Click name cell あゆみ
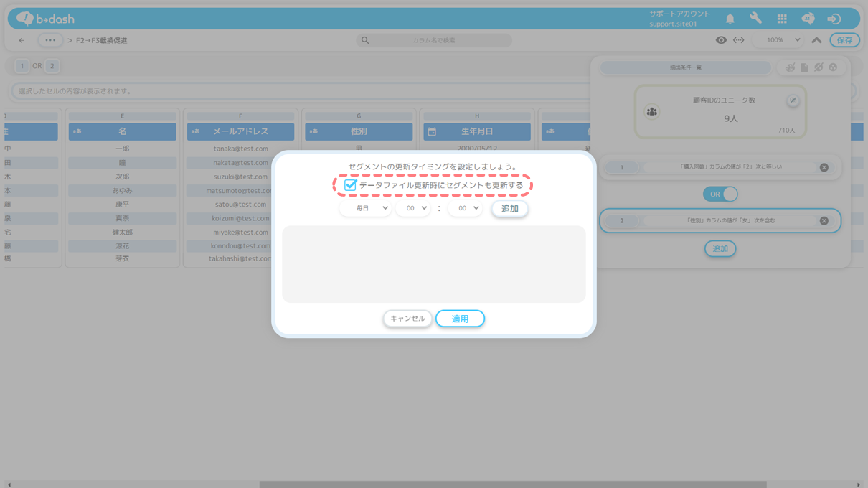868x488 pixels. tap(122, 191)
